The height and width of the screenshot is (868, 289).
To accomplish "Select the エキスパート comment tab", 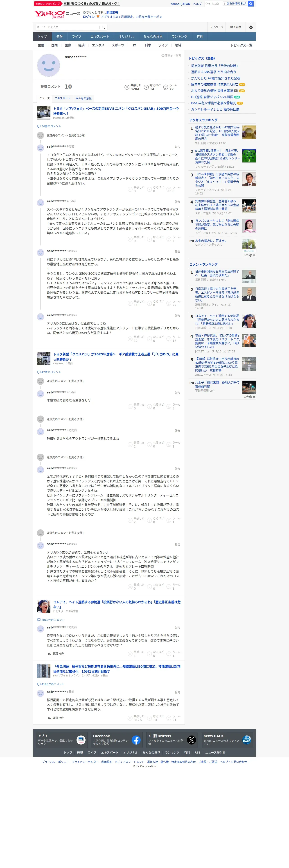I will click(x=63, y=98).
